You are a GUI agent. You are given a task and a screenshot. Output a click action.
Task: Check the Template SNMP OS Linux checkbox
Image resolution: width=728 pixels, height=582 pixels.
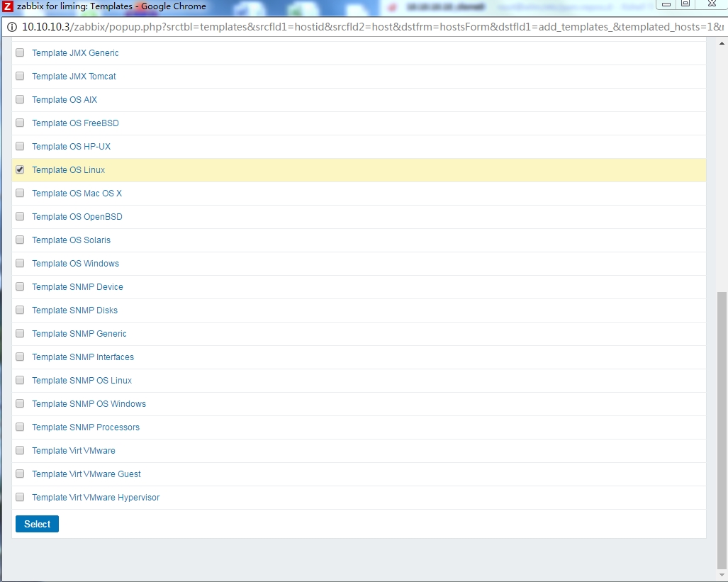click(x=20, y=380)
